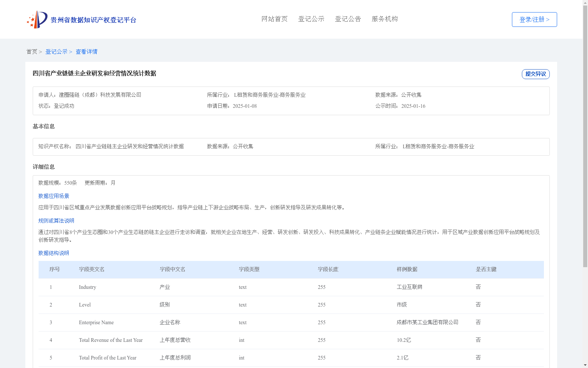Open the 登记公示 breadcrumb link
The height and width of the screenshot is (368, 588).
[x=56, y=52]
